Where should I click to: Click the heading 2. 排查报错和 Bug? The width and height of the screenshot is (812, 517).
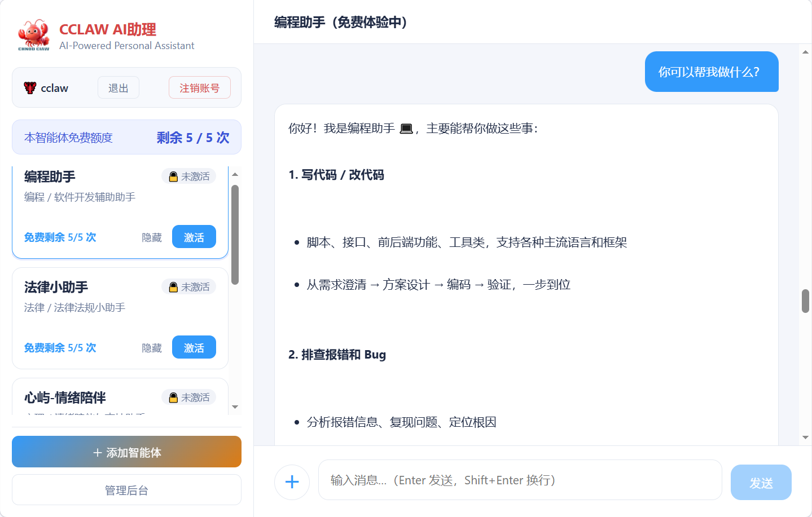point(337,355)
